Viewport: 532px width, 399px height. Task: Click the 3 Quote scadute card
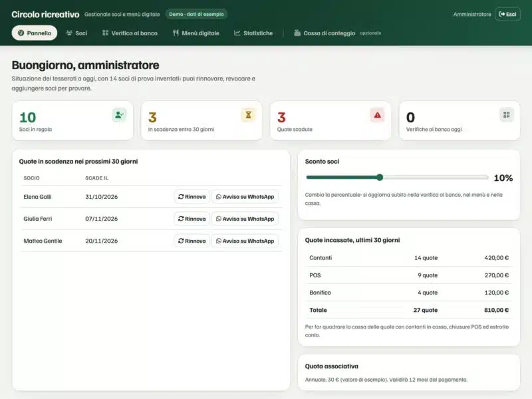tap(331, 120)
